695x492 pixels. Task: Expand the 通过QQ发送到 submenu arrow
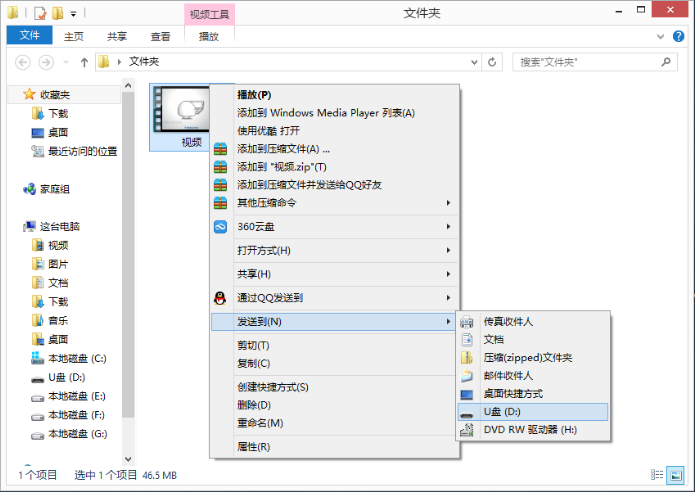click(x=449, y=298)
